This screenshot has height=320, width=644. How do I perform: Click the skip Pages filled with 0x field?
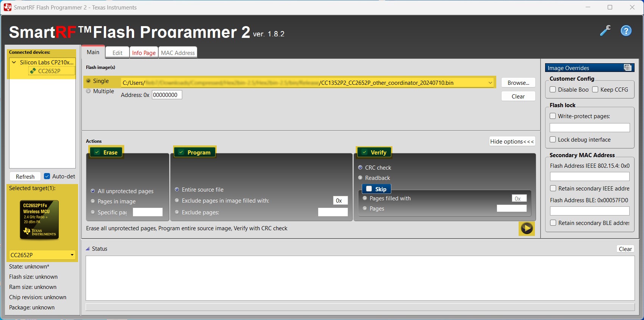519,198
